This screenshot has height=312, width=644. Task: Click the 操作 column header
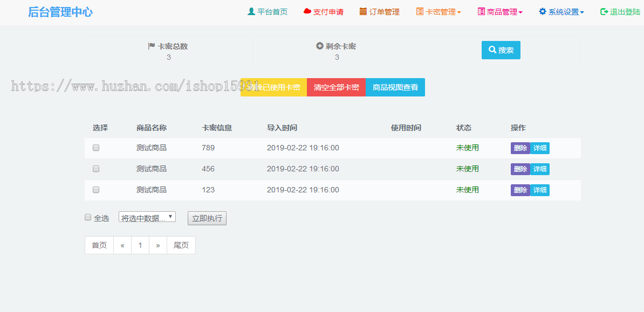[x=518, y=128]
